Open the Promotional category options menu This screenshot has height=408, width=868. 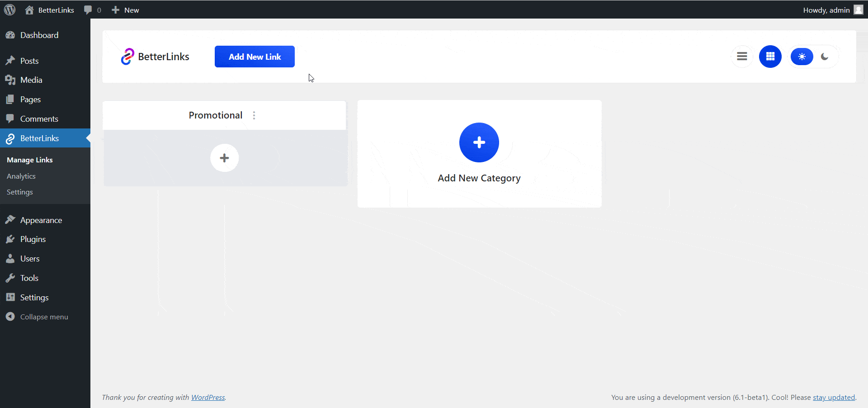point(254,115)
